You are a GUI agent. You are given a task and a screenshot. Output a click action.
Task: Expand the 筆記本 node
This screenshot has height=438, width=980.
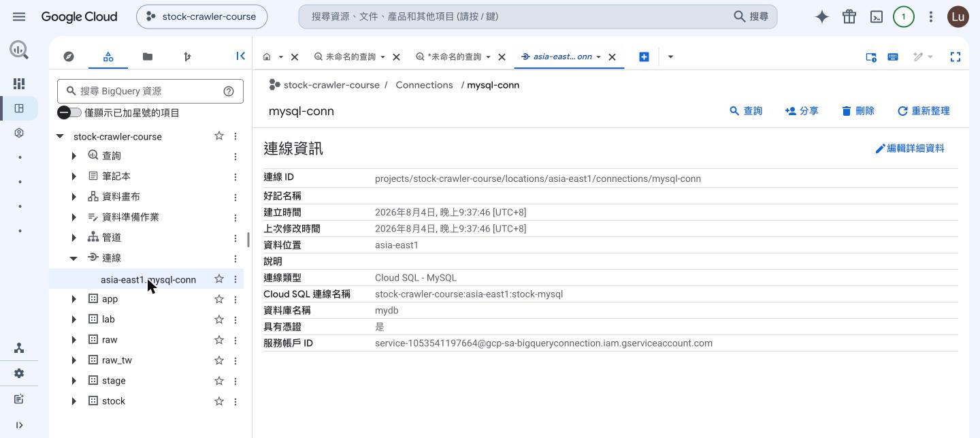click(x=73, y=176)
